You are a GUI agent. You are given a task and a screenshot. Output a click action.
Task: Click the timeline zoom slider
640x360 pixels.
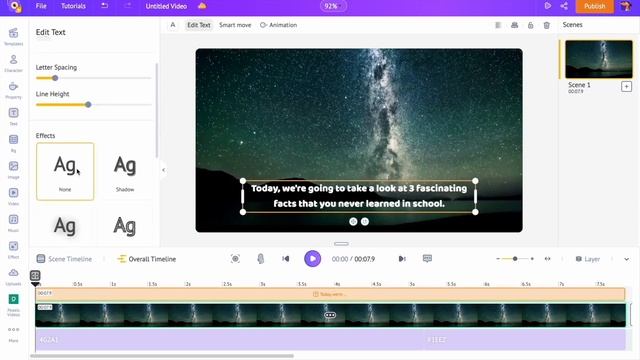coord(515,259)
